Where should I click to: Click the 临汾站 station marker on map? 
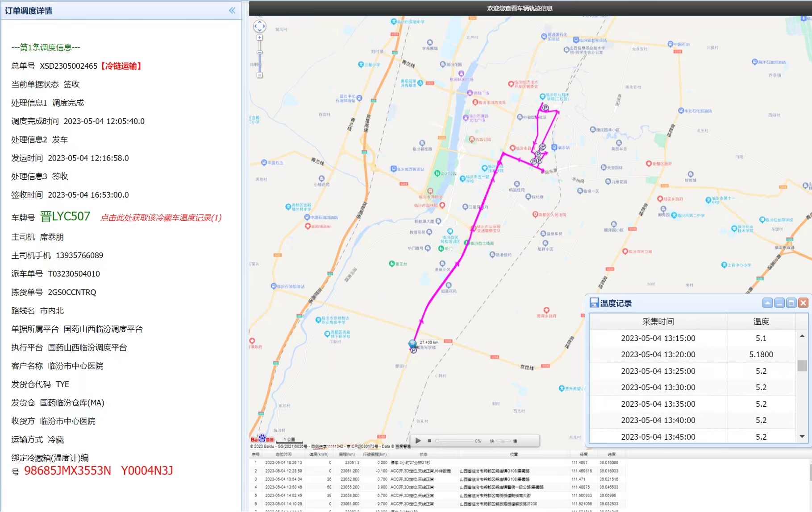[x=554, y=147]
